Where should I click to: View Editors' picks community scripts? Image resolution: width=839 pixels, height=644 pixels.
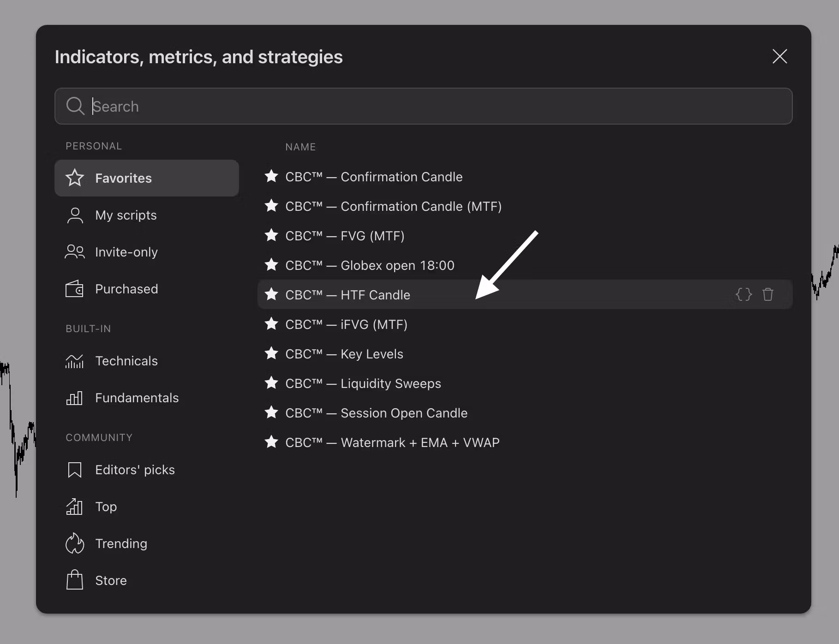[x=134, y=470]
